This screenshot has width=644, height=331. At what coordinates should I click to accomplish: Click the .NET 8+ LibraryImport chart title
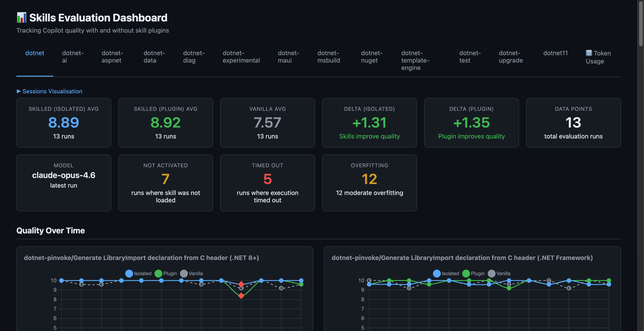pos(141,258)
